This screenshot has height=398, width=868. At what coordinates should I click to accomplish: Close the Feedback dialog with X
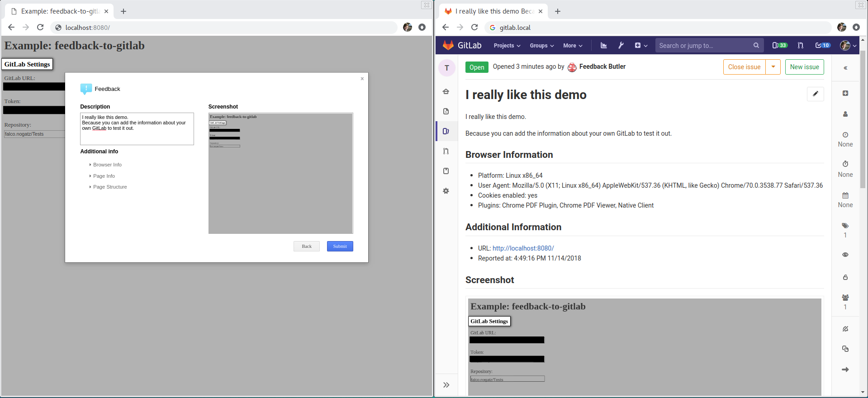coord(362,79)
